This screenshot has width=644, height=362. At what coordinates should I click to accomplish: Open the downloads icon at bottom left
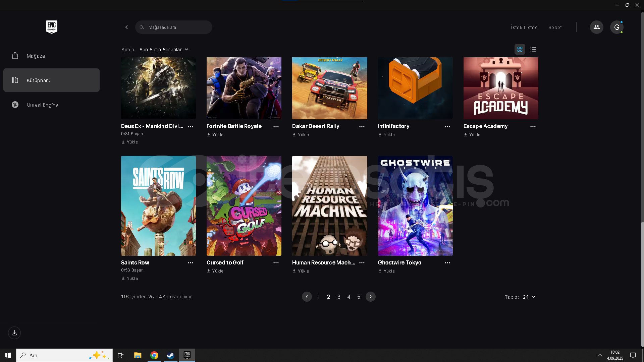pyautogui.click(x=14, y=333)
